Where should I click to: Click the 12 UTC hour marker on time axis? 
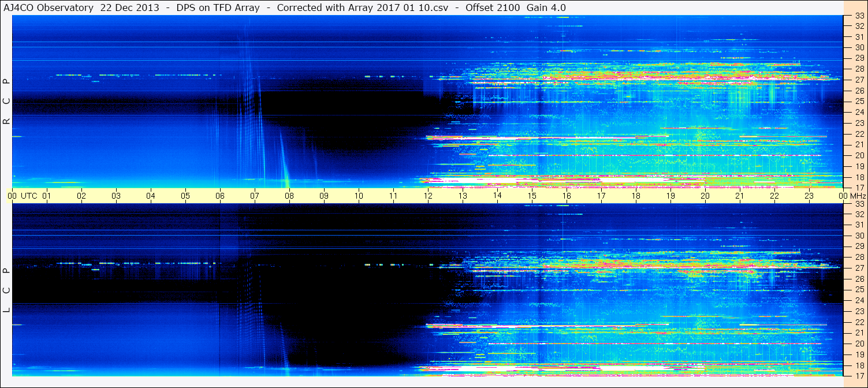click(x=428, y=196)
